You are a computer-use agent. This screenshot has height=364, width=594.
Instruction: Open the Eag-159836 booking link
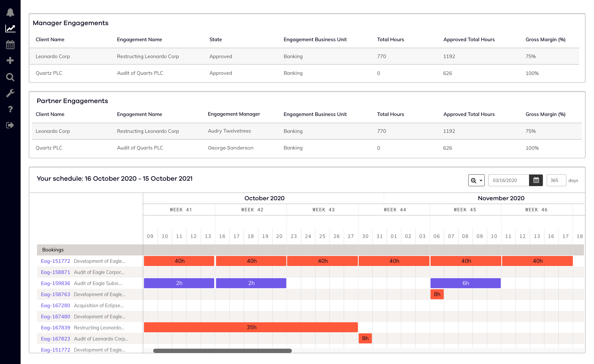[x=55, y=283]
